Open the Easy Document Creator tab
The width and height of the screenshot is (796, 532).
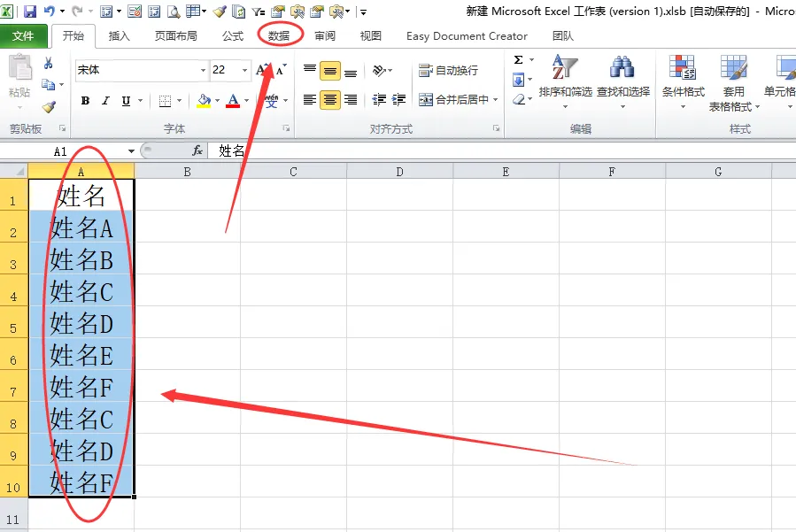[467, 36]
